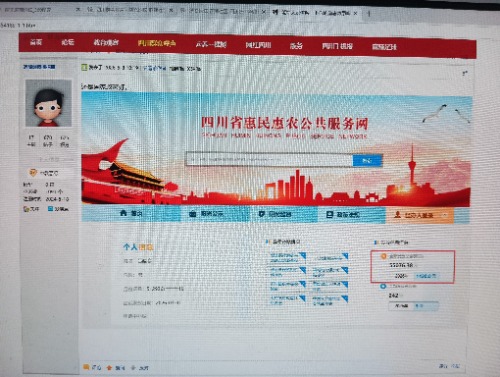Select the yellow highlighted item in red navigation bar
Viewport: 500px width, 377px height.
point(157,43)
